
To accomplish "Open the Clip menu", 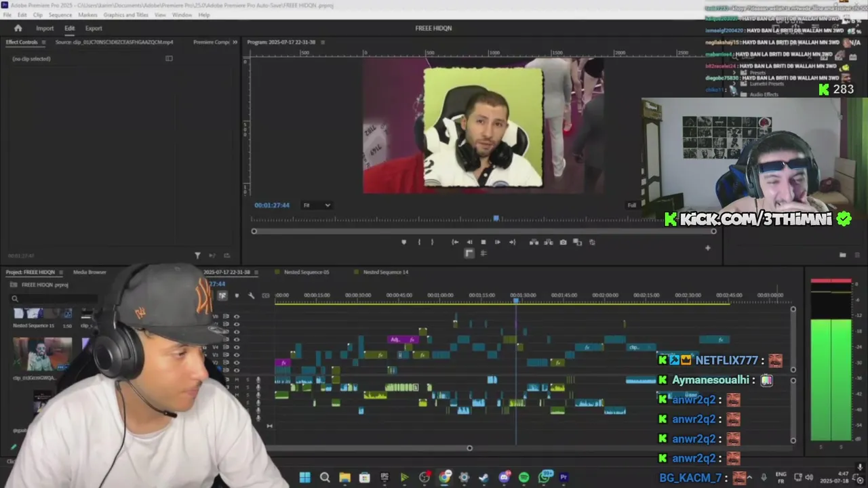I will click(38, 15).
